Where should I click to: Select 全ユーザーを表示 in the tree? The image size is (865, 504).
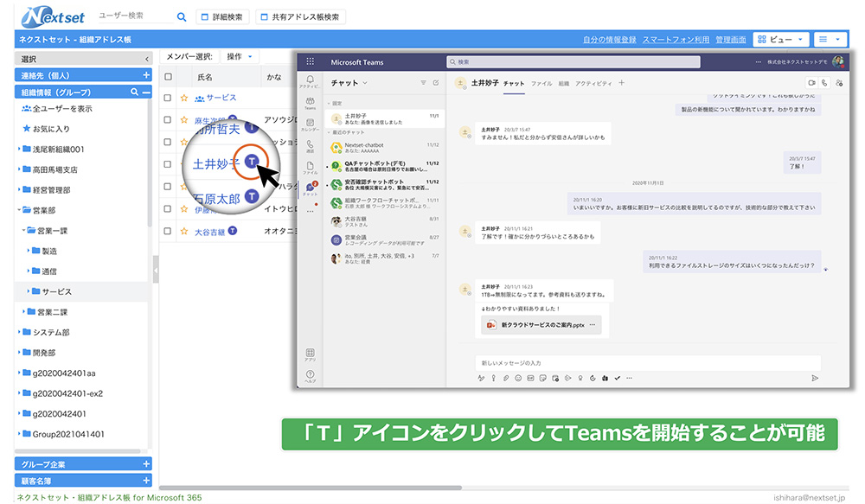62,109
